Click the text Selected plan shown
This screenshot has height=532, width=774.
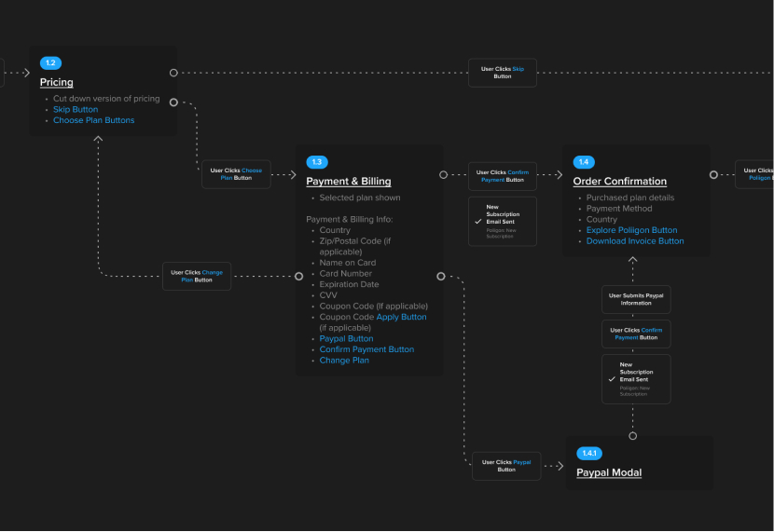point(360,198)
